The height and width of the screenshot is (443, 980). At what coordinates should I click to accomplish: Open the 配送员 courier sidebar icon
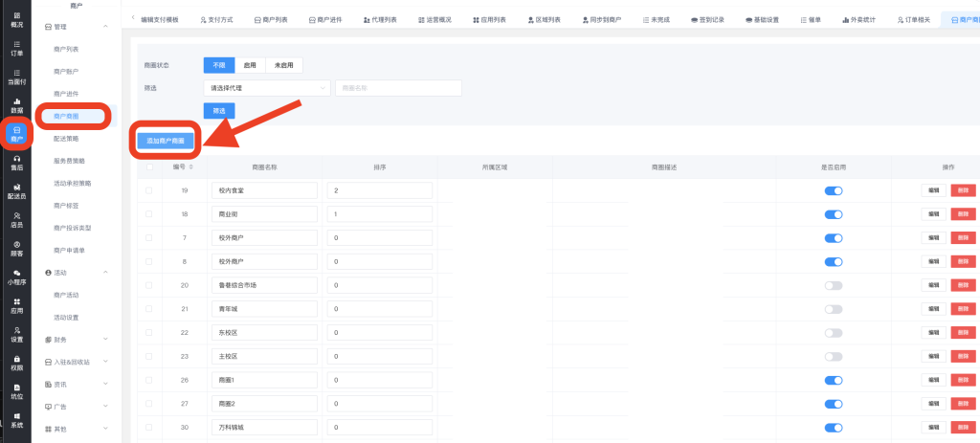(x=15, y=191)
